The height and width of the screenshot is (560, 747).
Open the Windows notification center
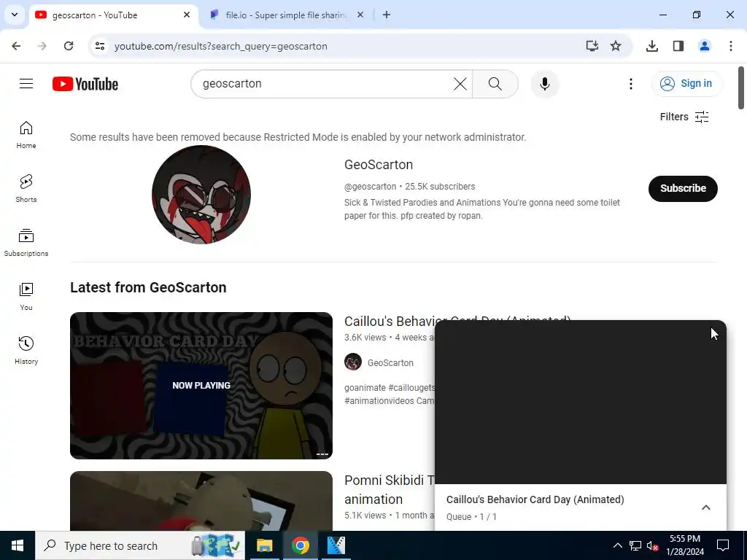723,545
